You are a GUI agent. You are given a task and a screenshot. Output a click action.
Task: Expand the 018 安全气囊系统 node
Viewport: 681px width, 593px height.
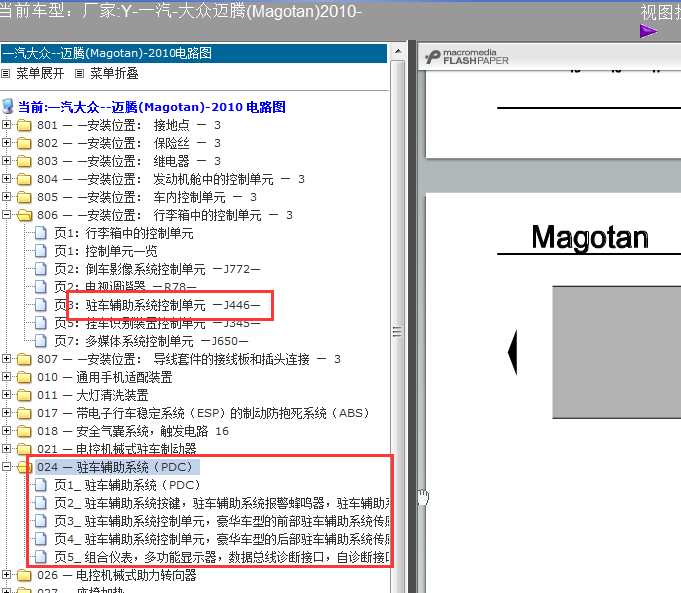coord(6,431)
